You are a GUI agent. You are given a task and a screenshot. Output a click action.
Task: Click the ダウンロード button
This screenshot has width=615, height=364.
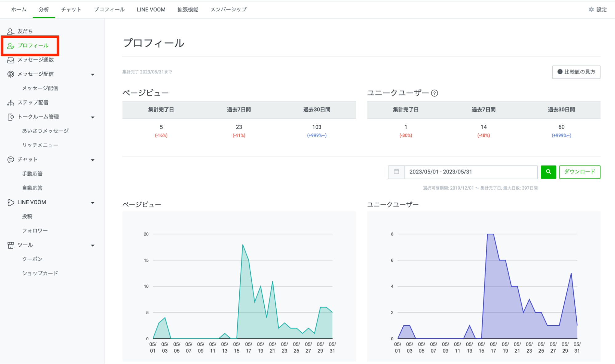pyautogui.click(x=579, y=172)
